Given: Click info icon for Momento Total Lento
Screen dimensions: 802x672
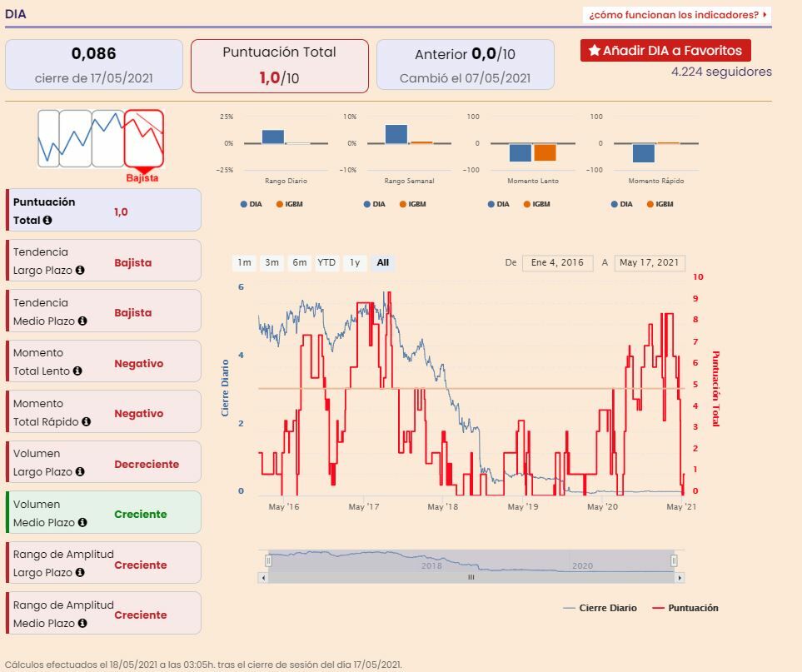Looking at the screenshot, I should coord(77,371).
